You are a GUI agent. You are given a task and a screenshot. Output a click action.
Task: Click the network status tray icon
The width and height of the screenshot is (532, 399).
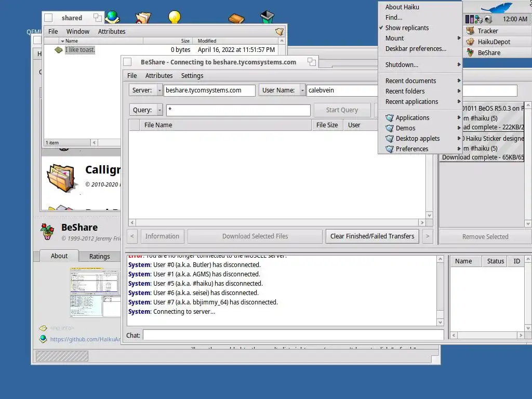[x=478, y=19]
